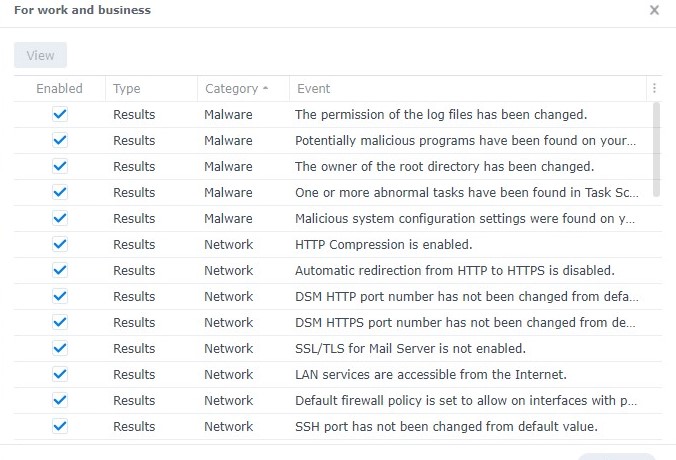676x460 pixels.
Task: Open the column options three-dot menu
Action: click(x=654, y=88)
